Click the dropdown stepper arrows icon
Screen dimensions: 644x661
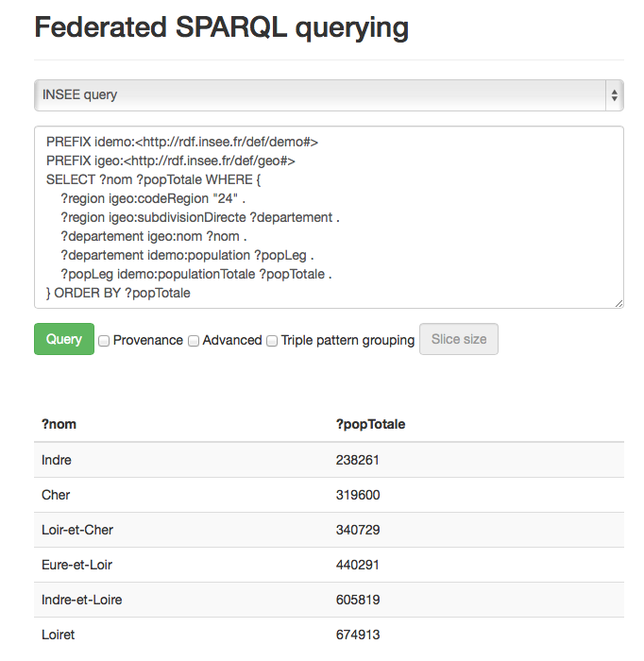[x=615, y=95]
